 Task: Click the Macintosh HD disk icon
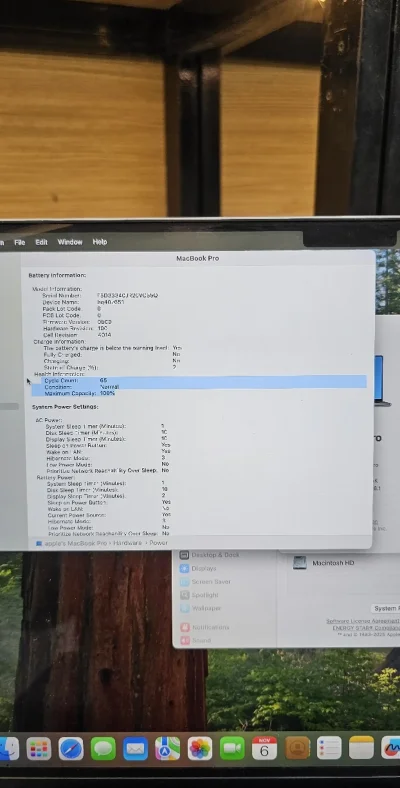pyautogui.click(x=300, y=563)
